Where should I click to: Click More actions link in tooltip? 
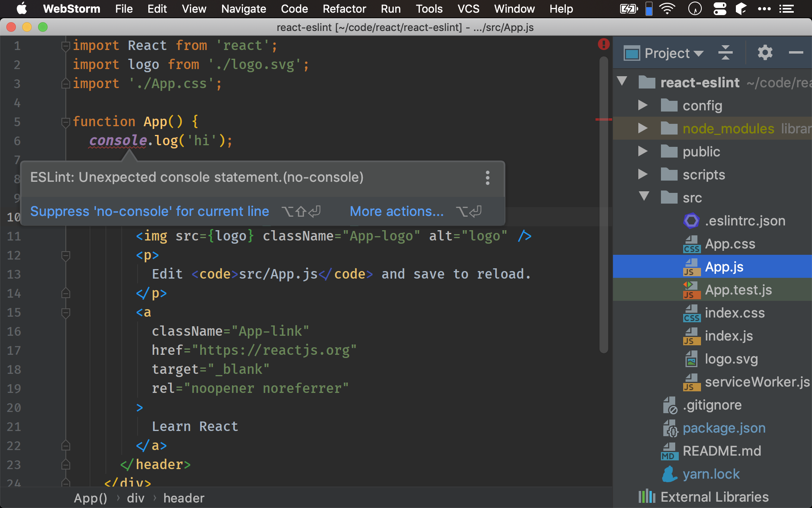click(x=396, y=212)
